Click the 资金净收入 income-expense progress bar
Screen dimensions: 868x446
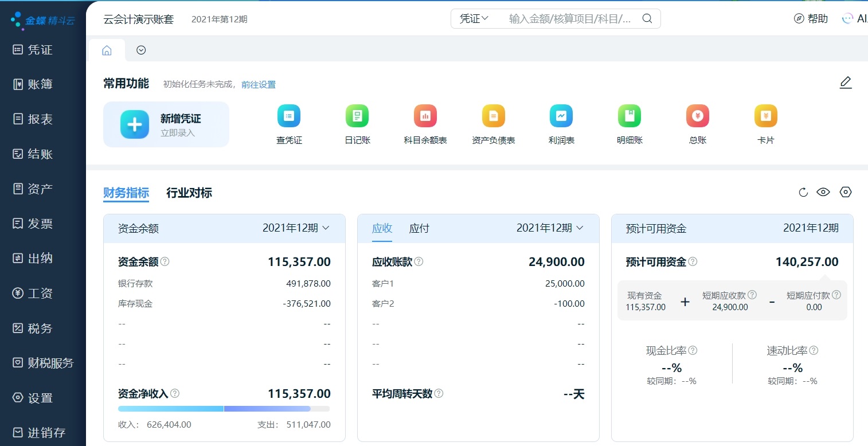click(x=224, y=409)
